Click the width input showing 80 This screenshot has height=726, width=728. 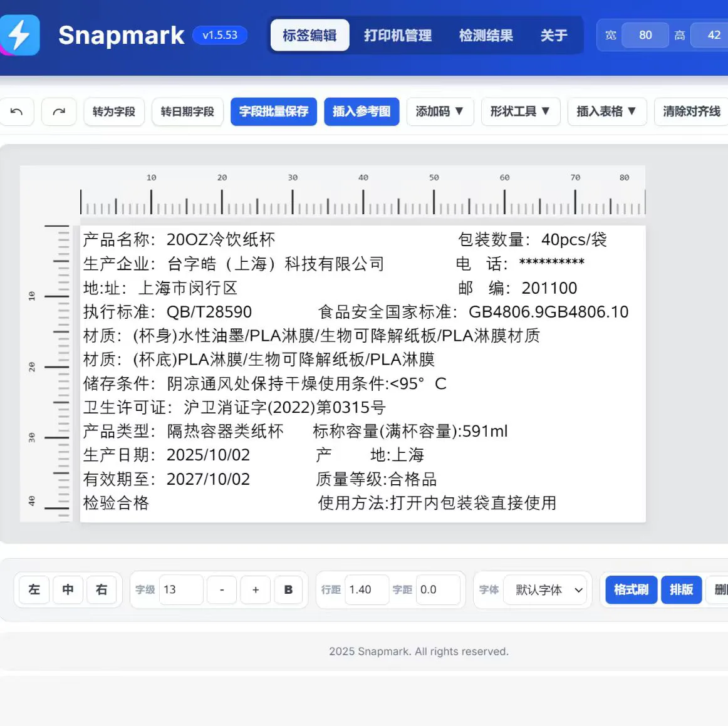[x=645, y=35]
